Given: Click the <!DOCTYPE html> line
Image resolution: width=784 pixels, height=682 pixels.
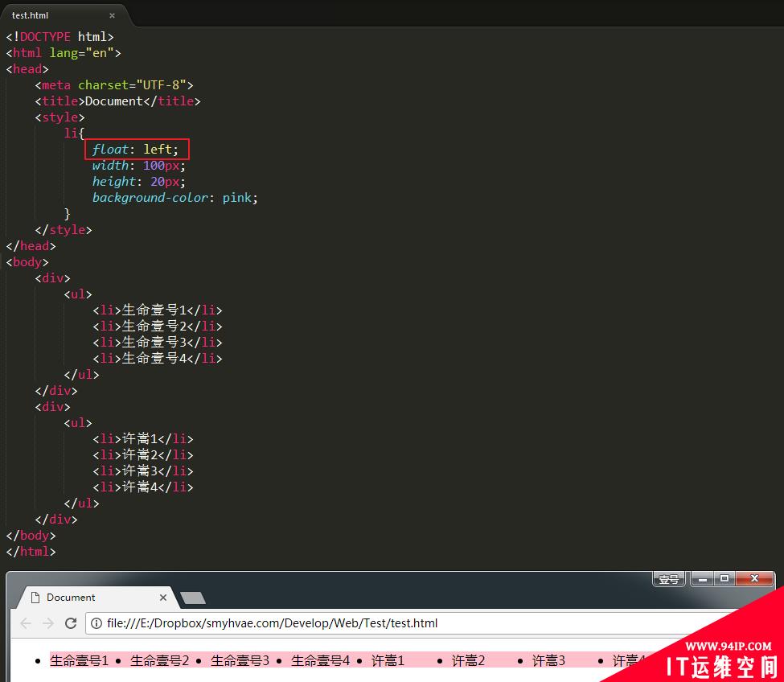Looking at the screenshot, I should click(60, 36).
